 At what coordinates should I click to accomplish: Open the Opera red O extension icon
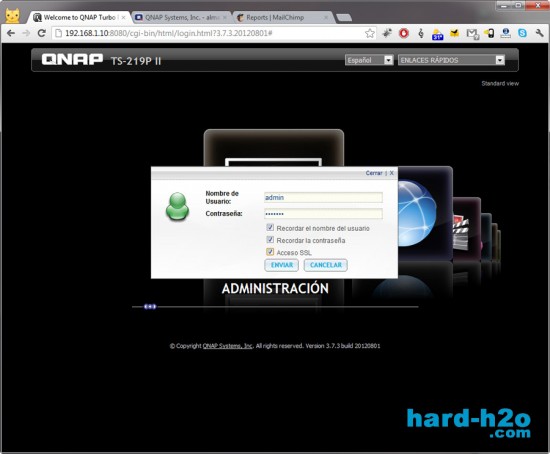click(404, 33)
